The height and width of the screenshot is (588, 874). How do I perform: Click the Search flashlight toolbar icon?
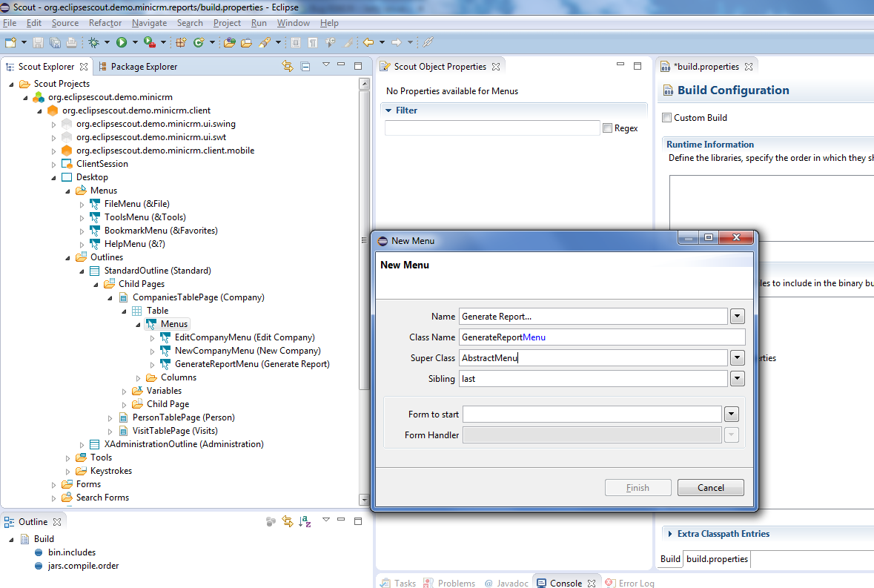pyautogui.click(x=265, y=42)
